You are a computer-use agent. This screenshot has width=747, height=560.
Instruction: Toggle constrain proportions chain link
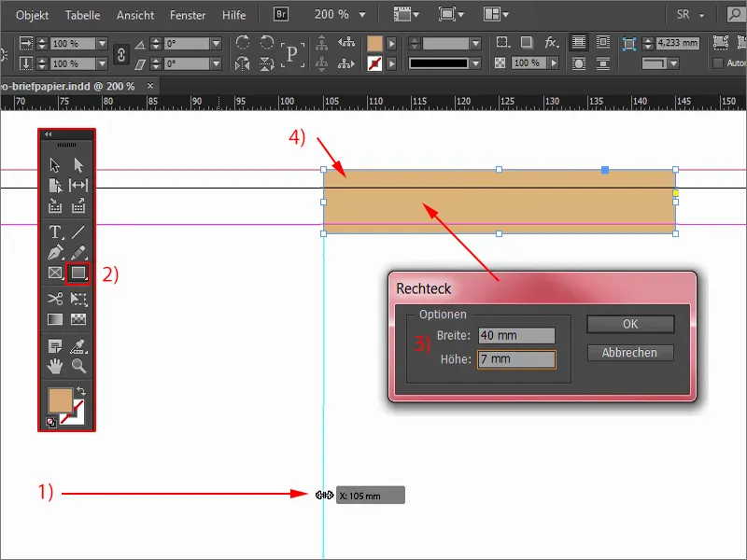pos(121,54)
